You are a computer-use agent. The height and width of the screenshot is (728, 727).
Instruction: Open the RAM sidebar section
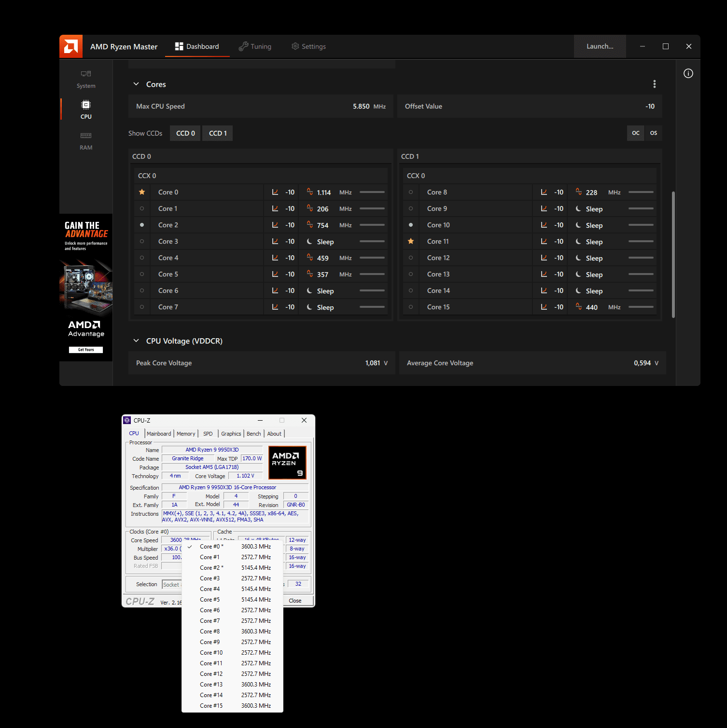click(x=86, y=140)
